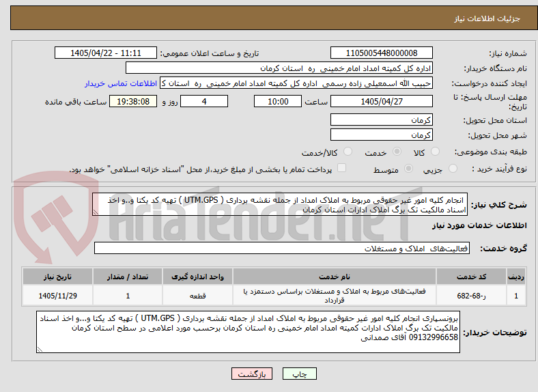
Task: Click the تعداد / مقدار column header
Action: click(x=128, y=277)
